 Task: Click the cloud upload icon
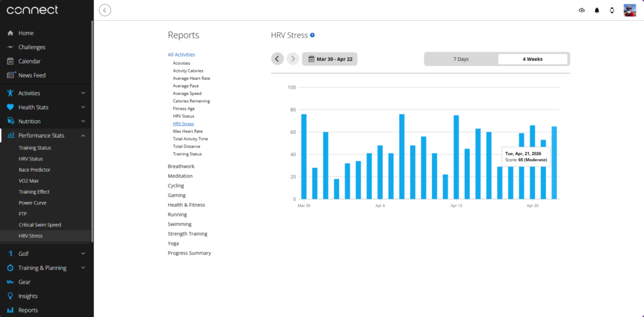tap(582, 11)
